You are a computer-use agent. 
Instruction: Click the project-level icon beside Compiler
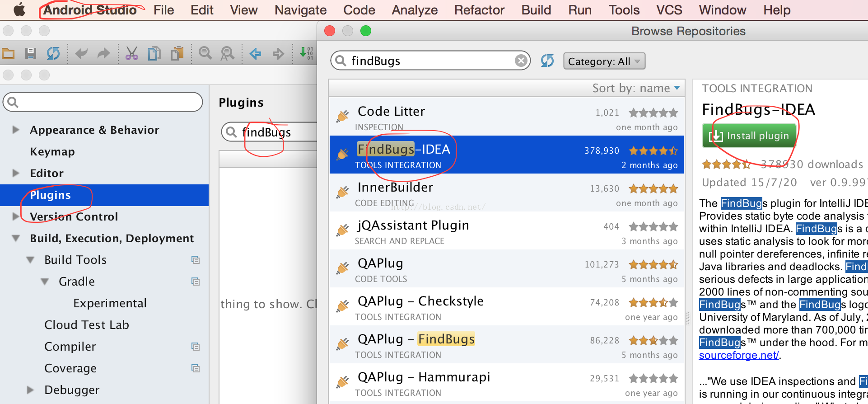pos(196,347)
